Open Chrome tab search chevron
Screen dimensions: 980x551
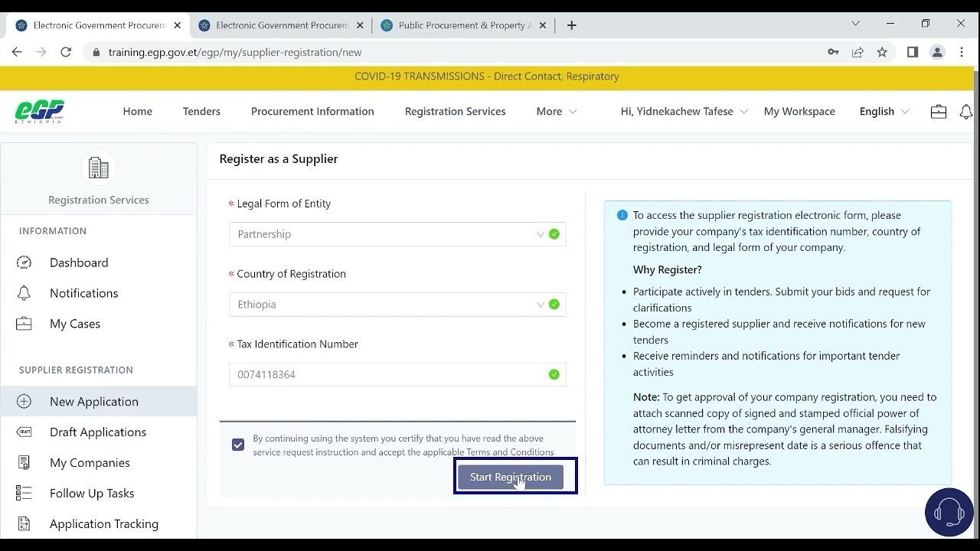[x=855, y=24]
